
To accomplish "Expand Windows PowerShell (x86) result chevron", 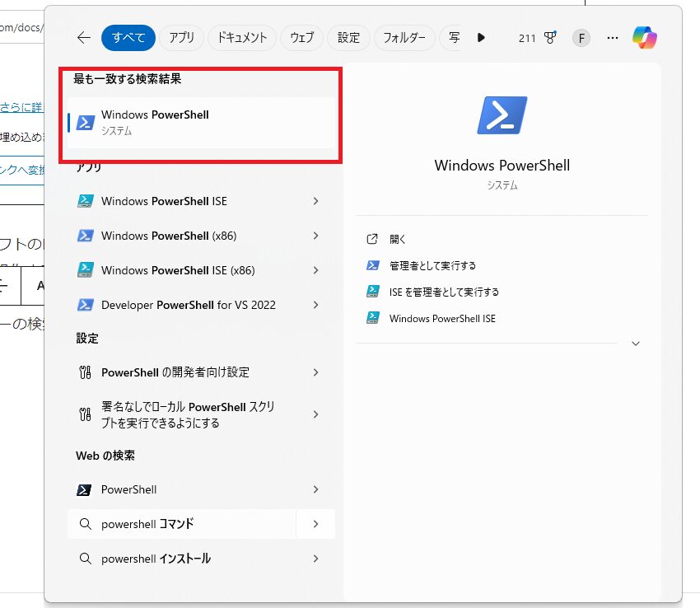I will (x=315, y=236).
